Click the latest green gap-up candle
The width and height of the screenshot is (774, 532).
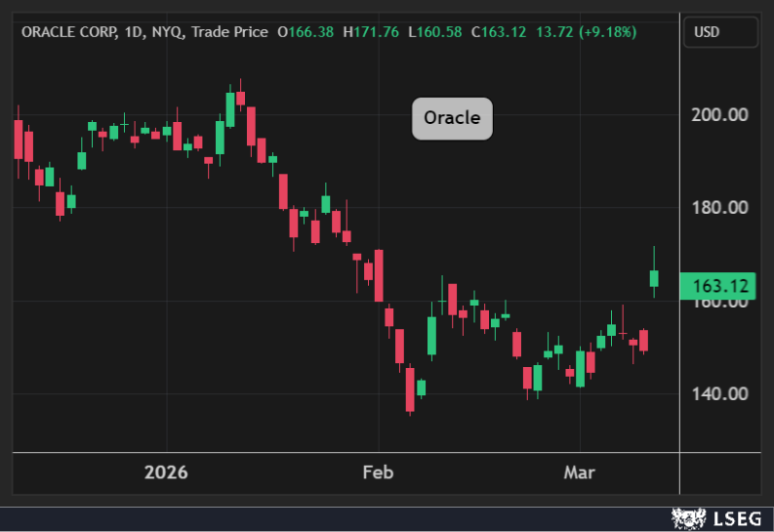click(654, 278)
